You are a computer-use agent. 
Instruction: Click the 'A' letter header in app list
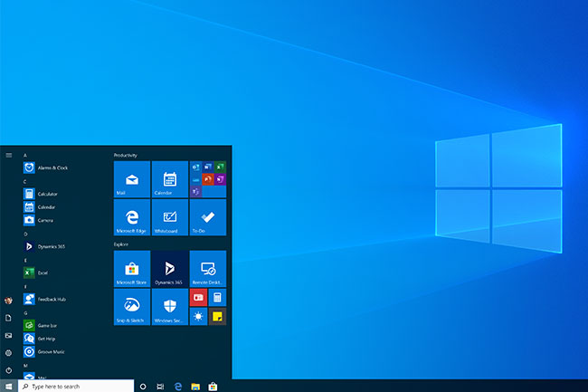(25, 155)
